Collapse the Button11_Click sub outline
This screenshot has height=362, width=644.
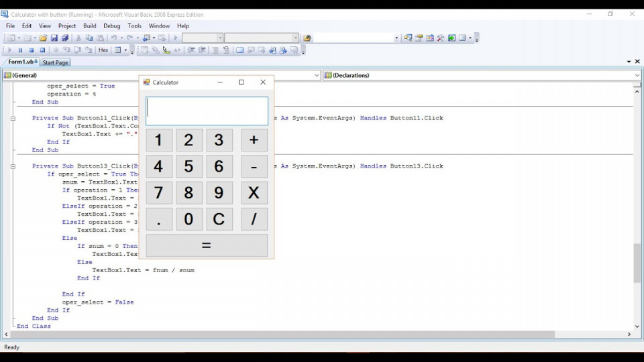pyautogui.click(x=13, y=118)
